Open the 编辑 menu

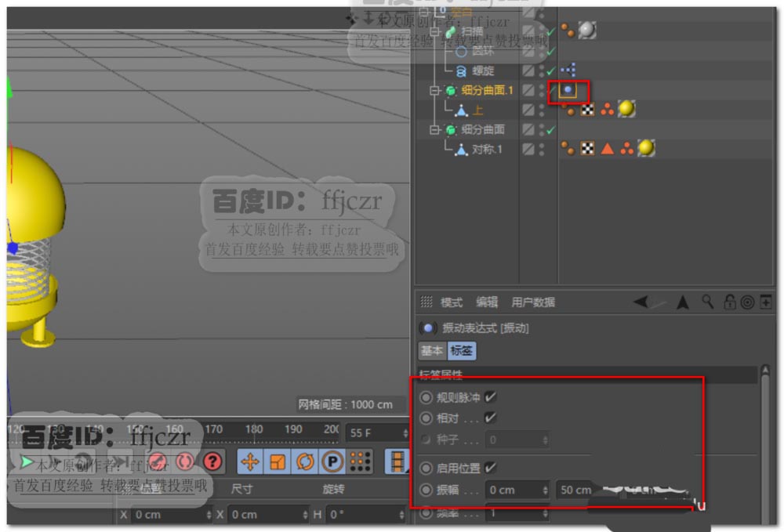coord(487,302)
